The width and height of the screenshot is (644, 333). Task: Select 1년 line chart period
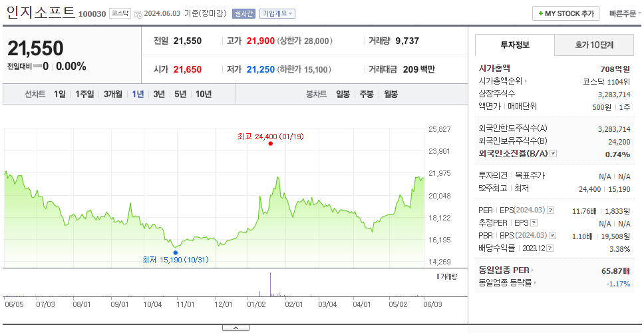click(138, 94)
